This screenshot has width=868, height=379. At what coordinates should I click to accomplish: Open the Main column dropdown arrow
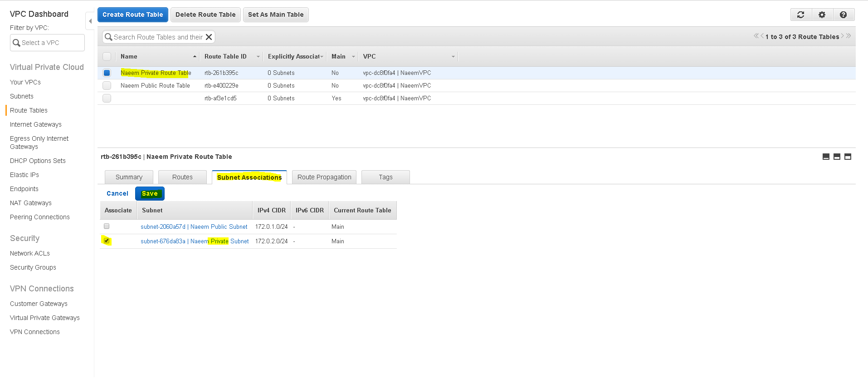353,57
